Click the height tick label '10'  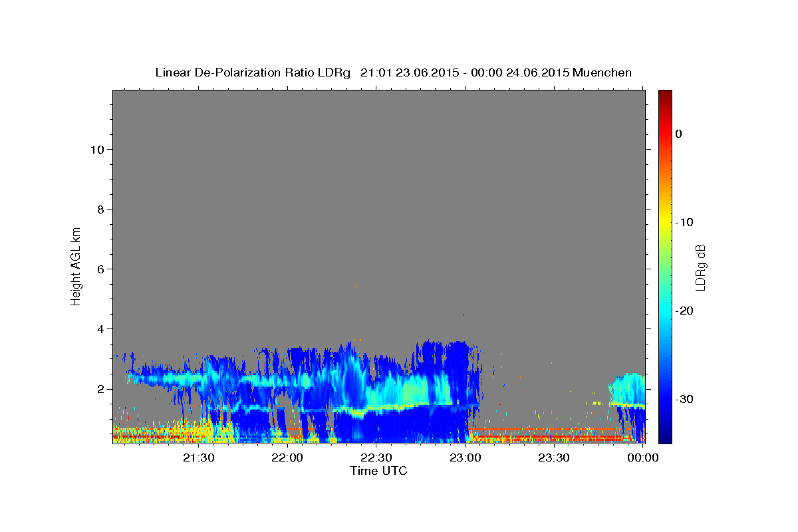pyautogui.click(x=97, y=149)
